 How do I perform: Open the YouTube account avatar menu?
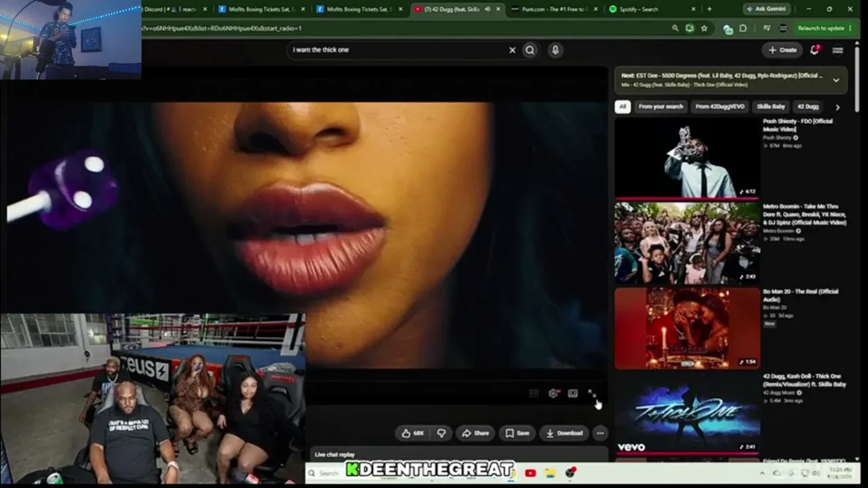[837, 49]
